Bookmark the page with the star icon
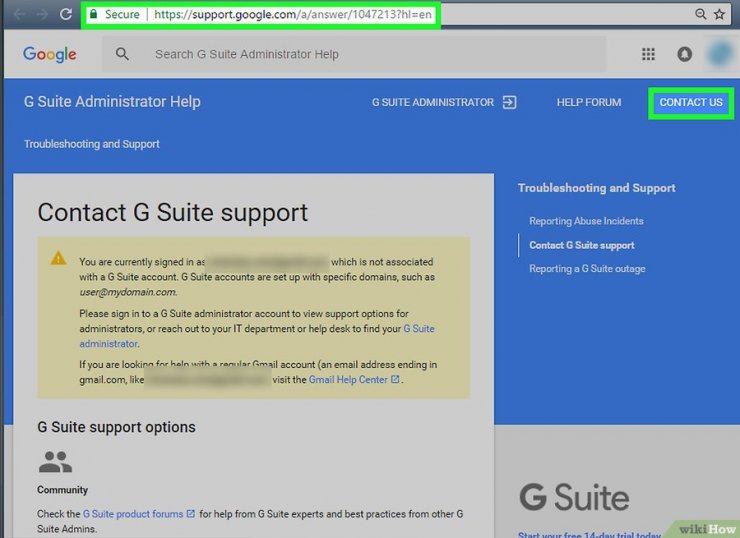The image size is (740, 538). (719, 14)
